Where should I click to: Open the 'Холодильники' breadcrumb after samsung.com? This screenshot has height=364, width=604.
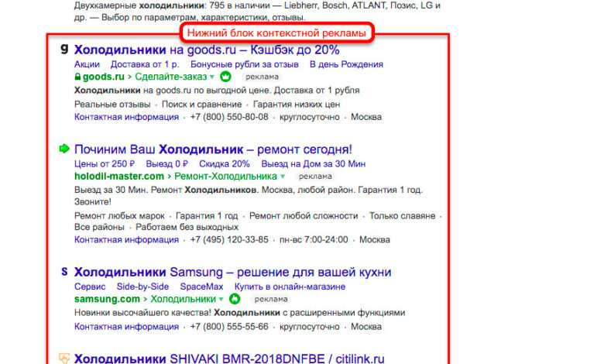pyautogui.click(x=183, y=299)
